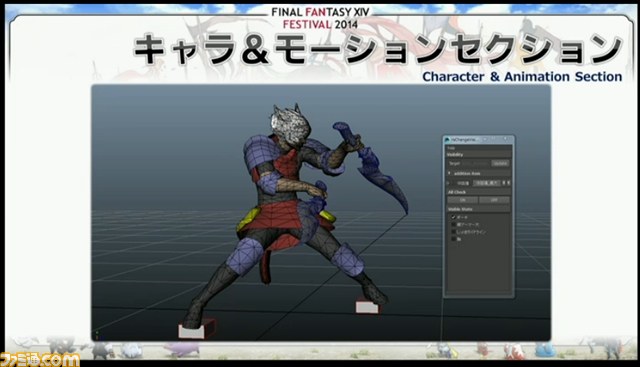
Task: Click the Update button beside Target field
Action: (x=500, y=163)
